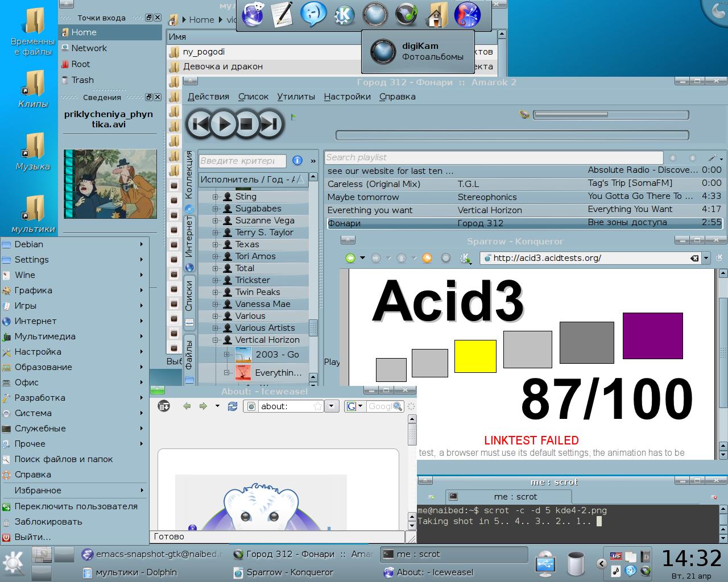Click Home breadcrumb in Dolphin
The width and height of the screenshot is (728, 582).
click(201, 19)
